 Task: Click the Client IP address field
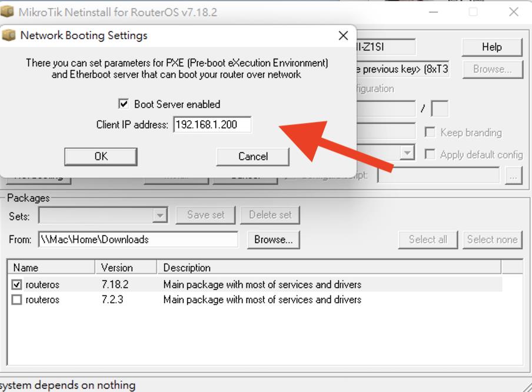(212, 125)
